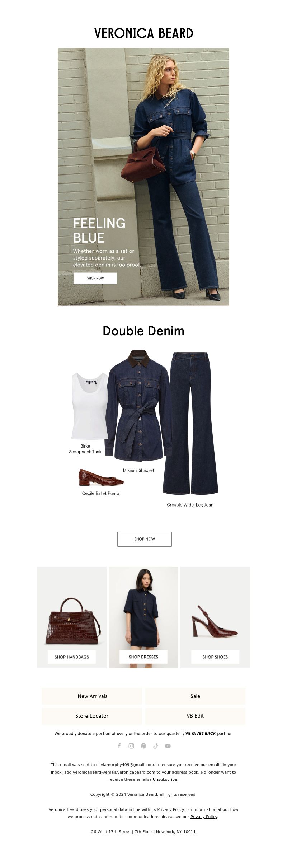The image size is (287, 868).
Task: Open the VB Edit link
Action: click(195, 716)
